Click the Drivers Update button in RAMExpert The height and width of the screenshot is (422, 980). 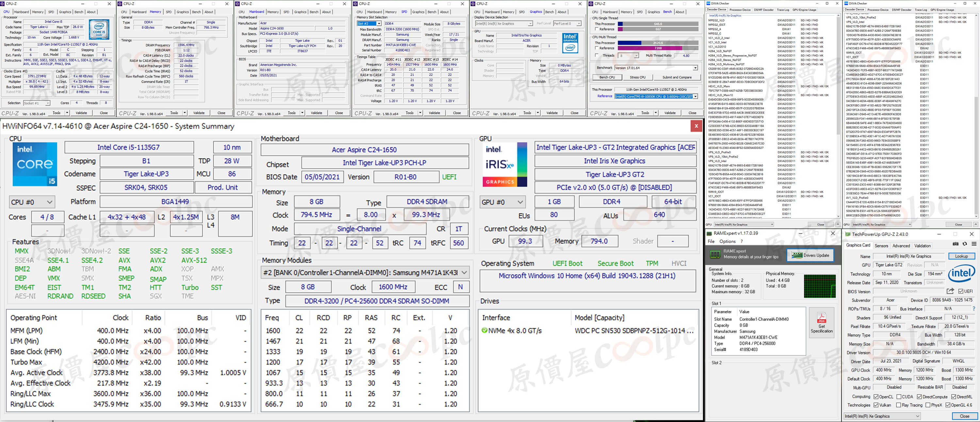[810, 255]
